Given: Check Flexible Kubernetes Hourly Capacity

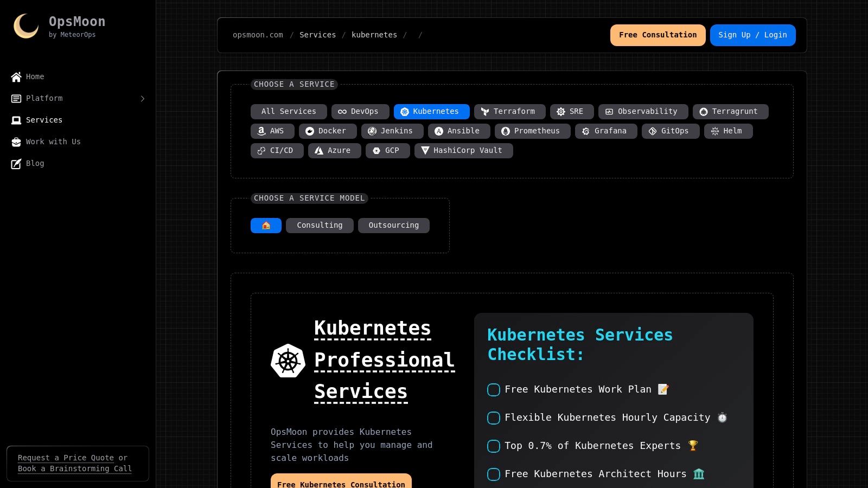Looking at the screenshot, I should click(x=493, y=418).
